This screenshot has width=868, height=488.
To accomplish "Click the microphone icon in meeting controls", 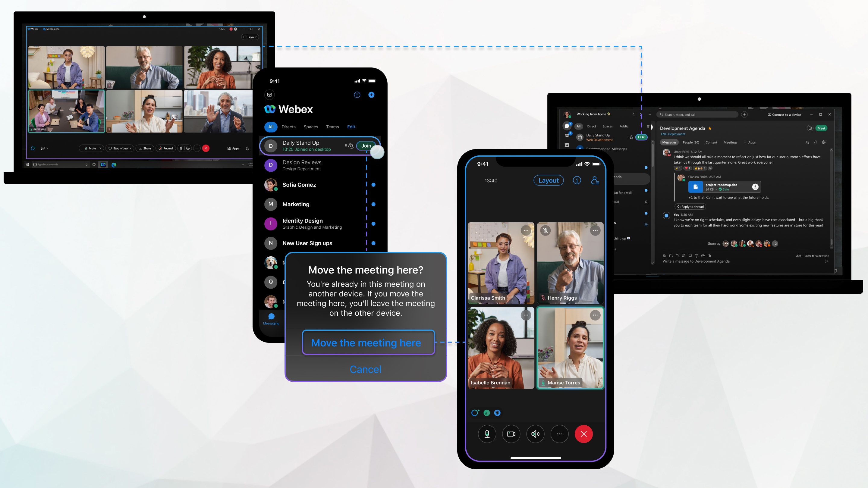I will tap(486, 434).
